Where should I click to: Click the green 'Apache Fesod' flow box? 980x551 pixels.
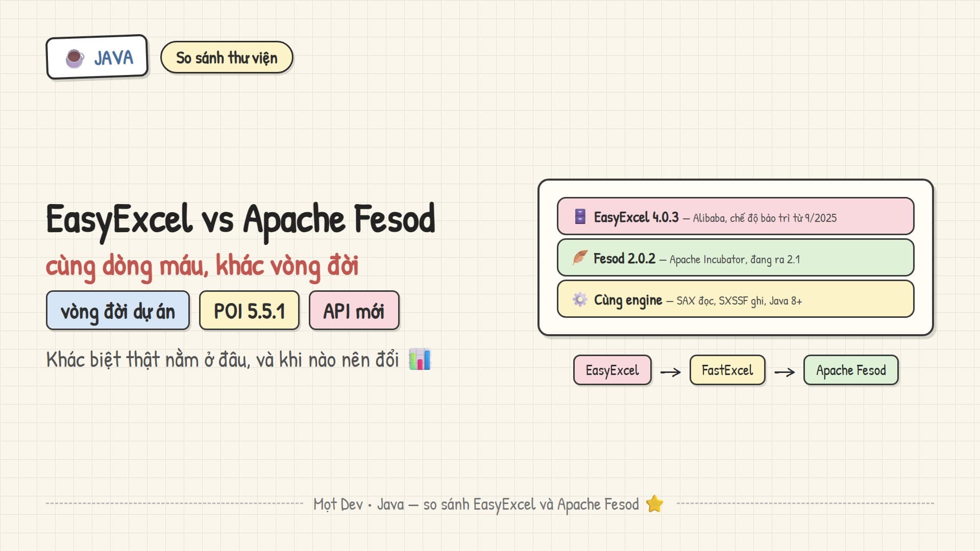[851, 370]
